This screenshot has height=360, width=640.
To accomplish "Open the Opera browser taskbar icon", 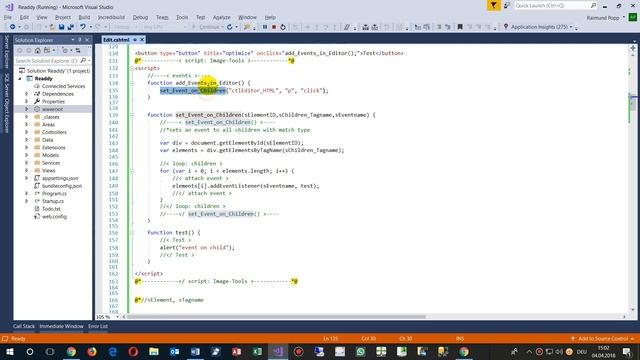I will [133, 351].
